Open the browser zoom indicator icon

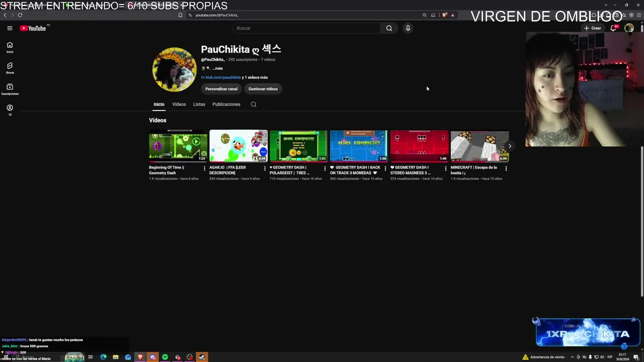coord(425,15)
